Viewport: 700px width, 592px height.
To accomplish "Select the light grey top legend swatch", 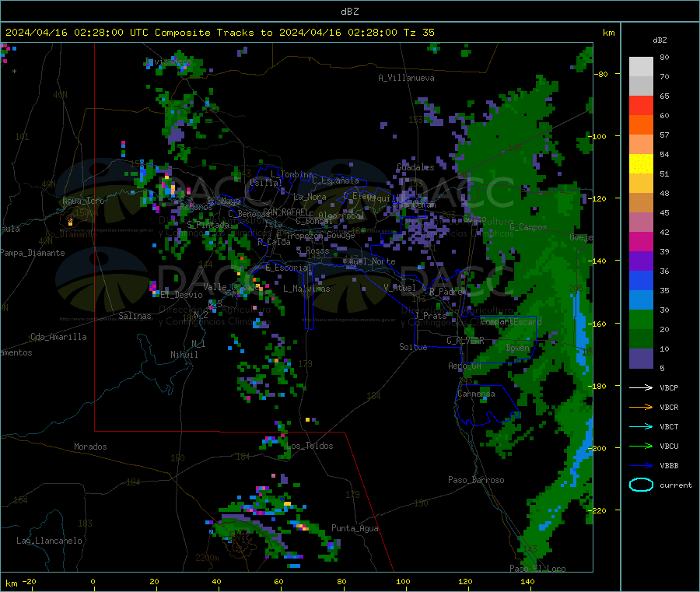I will [x=641, y=67].
